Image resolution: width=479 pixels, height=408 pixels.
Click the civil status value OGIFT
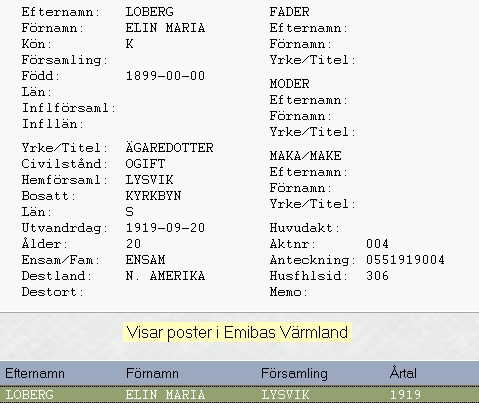pyautogui.click(x=145, y=164)
